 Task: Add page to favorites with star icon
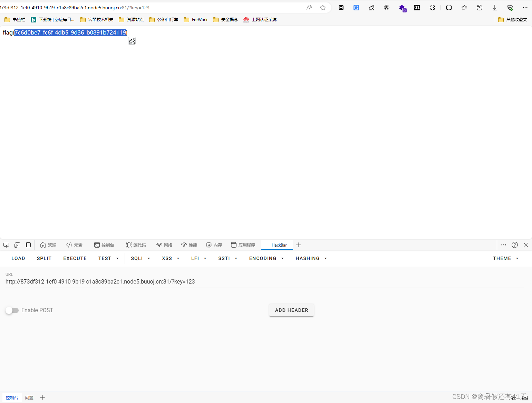[x=323, y=8]
